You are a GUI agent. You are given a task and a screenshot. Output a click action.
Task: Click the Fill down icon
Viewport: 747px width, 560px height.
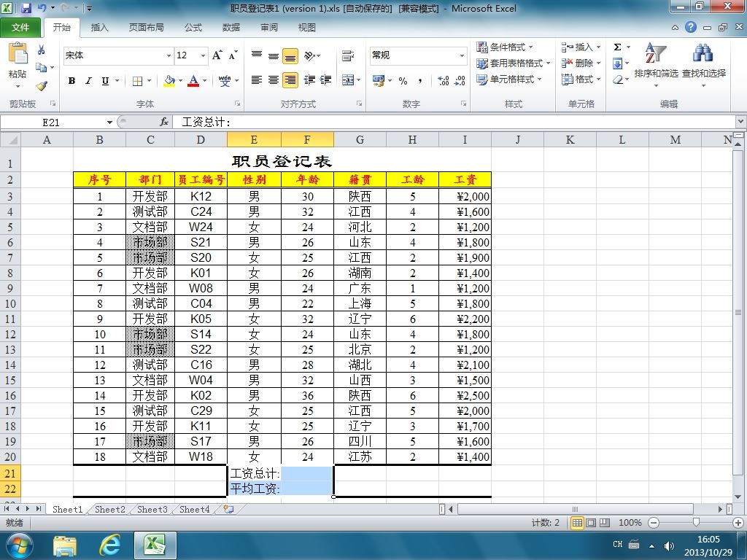pyautogui.click(x=617, y=63)
